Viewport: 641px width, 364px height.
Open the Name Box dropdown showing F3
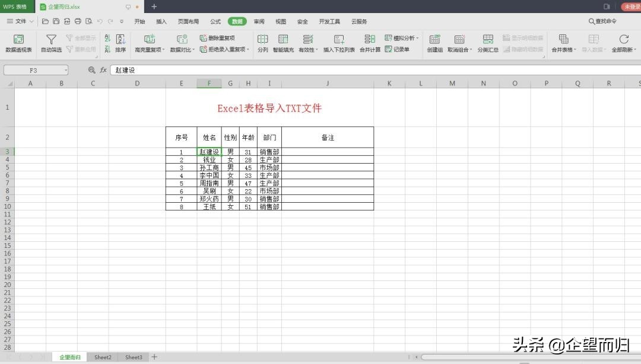click(x=65, y=71)
